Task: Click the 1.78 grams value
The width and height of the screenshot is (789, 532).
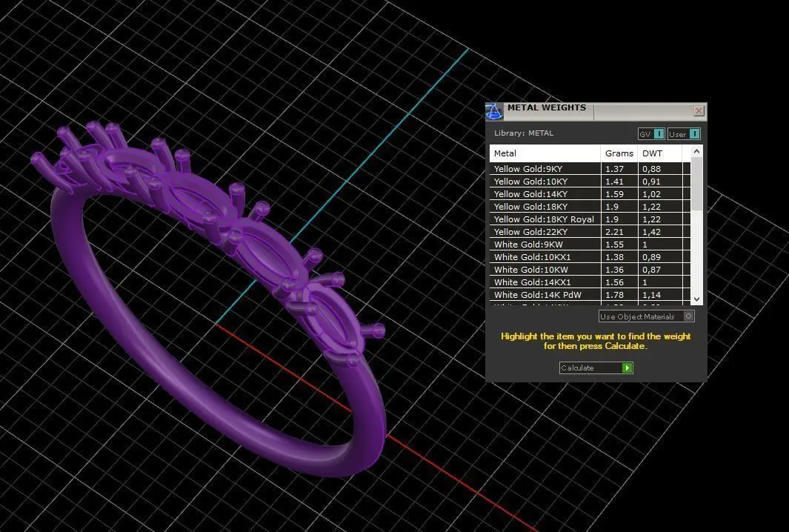Action: click(x=614, y=294)
